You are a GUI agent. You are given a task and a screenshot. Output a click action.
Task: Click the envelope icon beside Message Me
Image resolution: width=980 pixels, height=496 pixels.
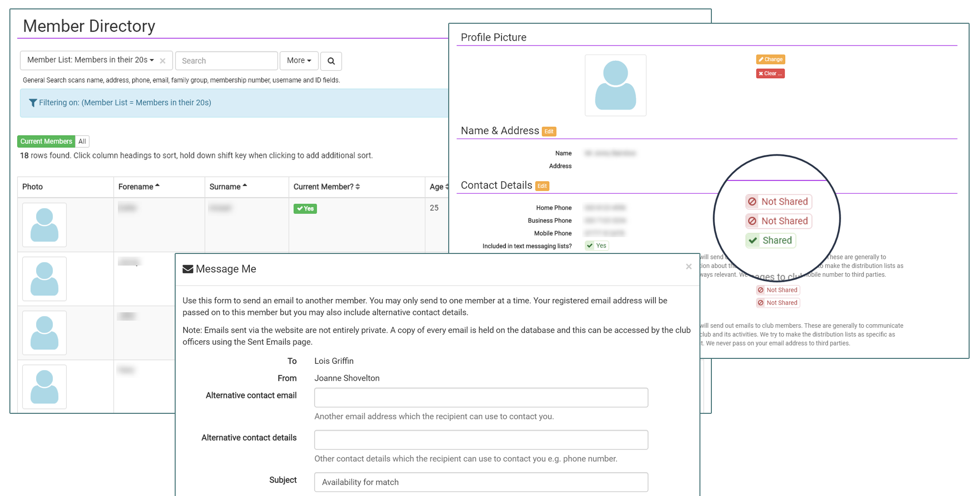tap(188, 269)
